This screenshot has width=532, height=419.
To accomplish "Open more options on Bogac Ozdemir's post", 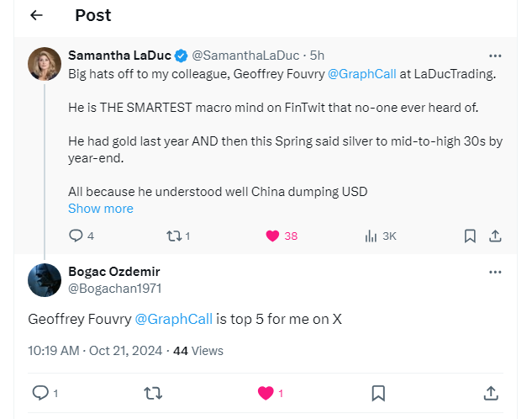I will (495, 272).
